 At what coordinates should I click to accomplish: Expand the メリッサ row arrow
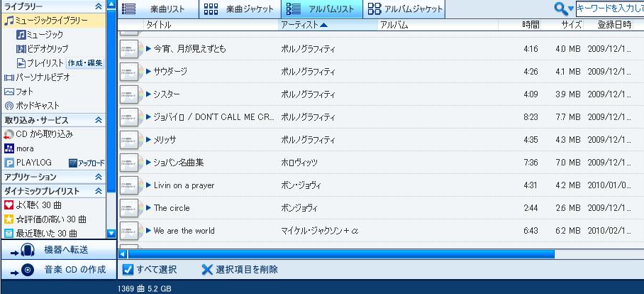(x=149, y=140)
